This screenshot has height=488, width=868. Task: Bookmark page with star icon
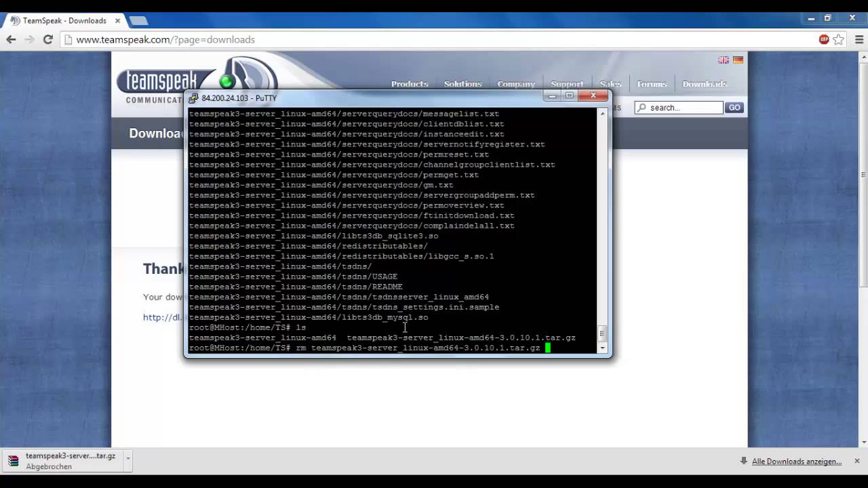point(839,39)
